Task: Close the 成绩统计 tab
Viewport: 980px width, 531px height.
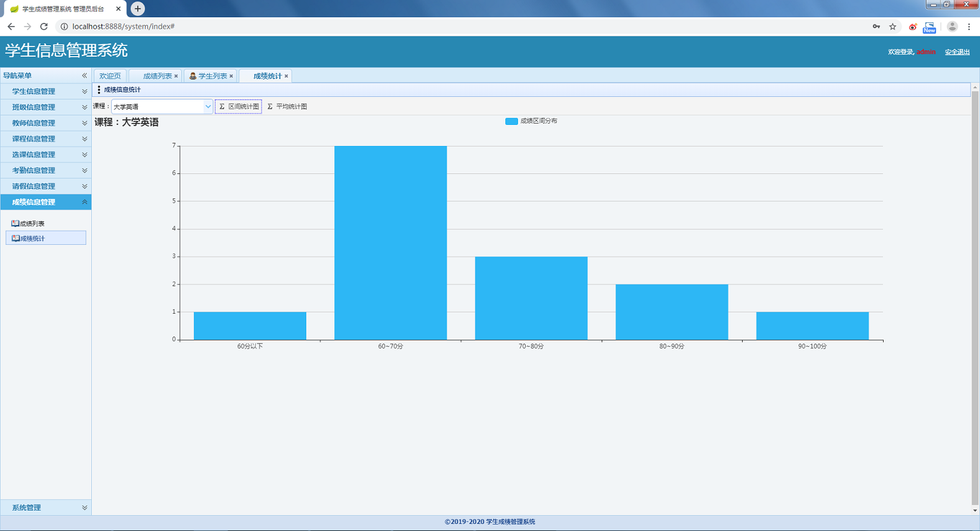Action: (x=286, y=76)
